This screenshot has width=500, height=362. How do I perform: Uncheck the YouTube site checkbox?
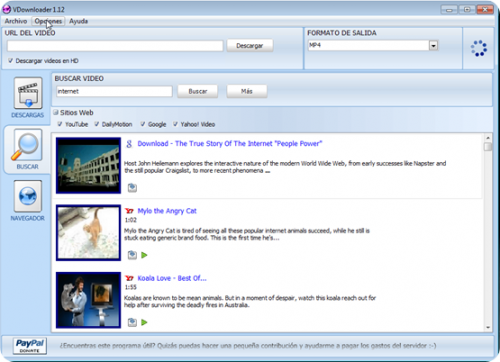pyautogui.click(x=60, y=124)
